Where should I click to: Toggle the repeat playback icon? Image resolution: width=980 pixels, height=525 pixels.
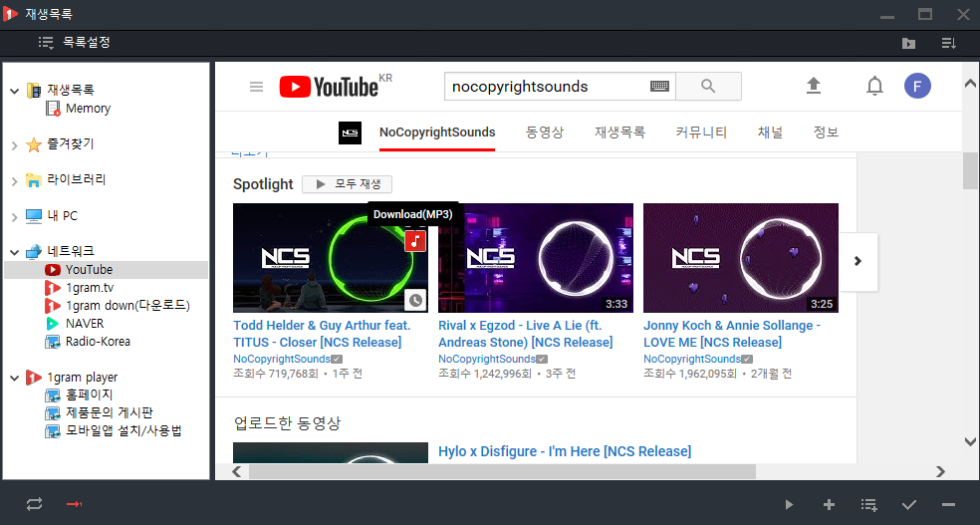35,504
